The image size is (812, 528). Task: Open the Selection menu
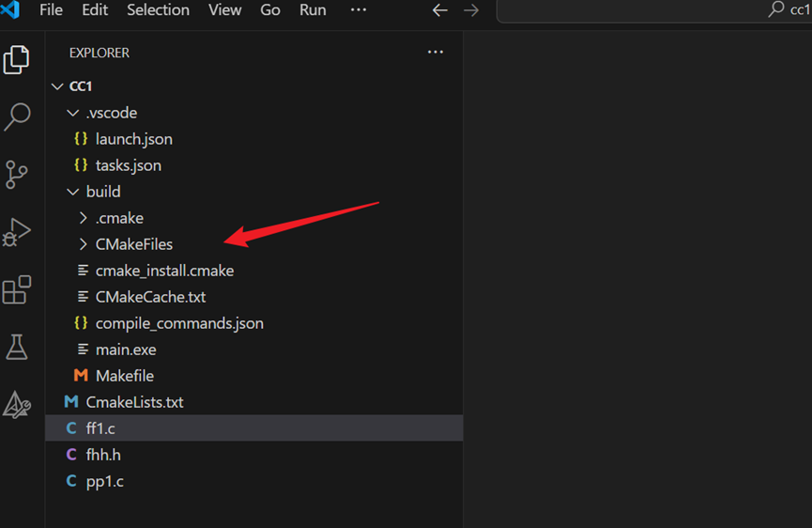point(158,9)
